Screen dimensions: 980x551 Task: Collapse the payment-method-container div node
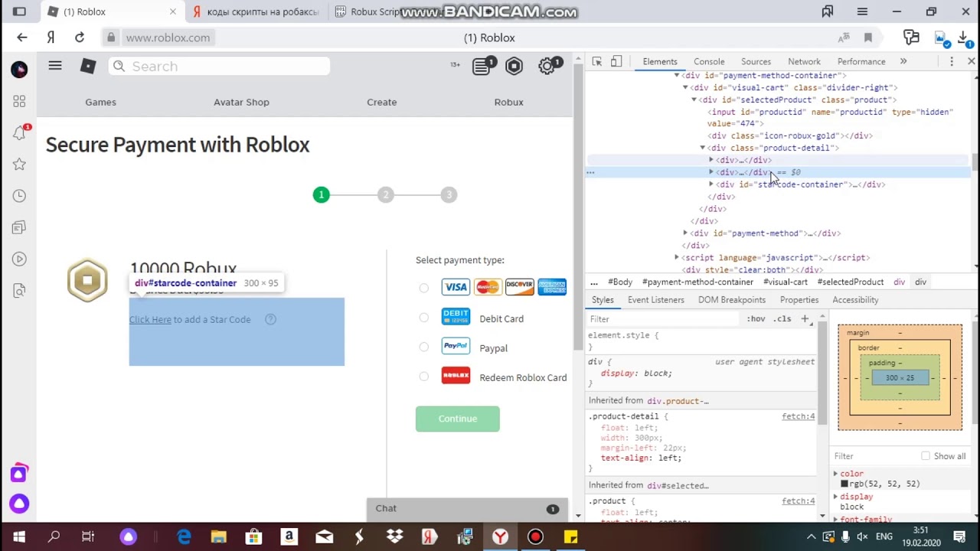click(677, 75)
